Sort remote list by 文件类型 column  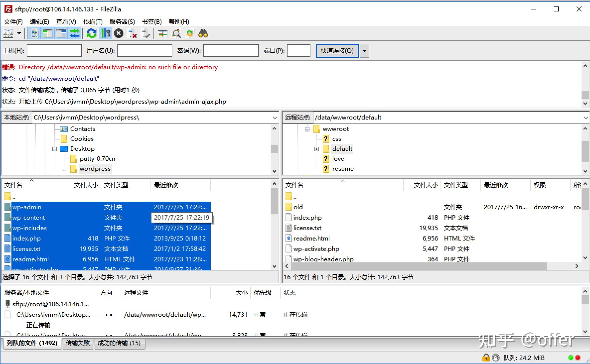click(460, 185)
